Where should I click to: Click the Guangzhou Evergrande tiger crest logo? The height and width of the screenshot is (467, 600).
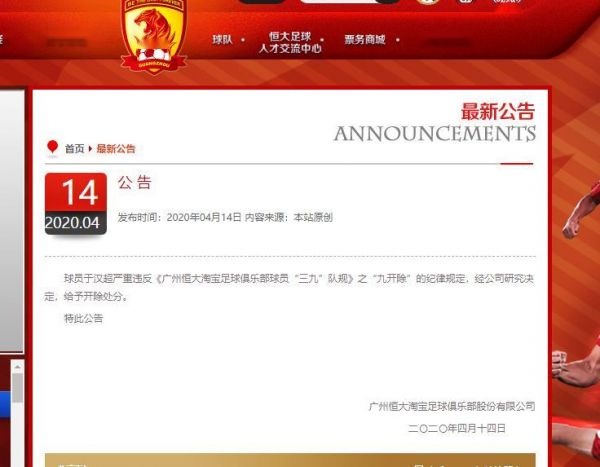pos(154,36)
